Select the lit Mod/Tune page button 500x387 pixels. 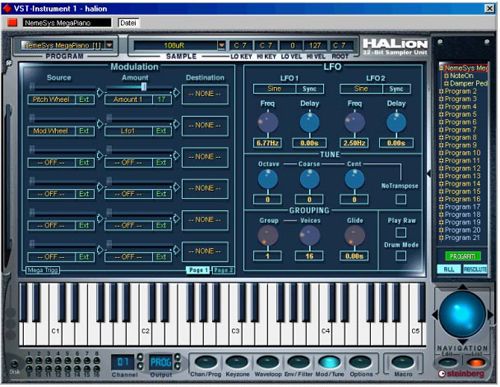coord(329,362)
